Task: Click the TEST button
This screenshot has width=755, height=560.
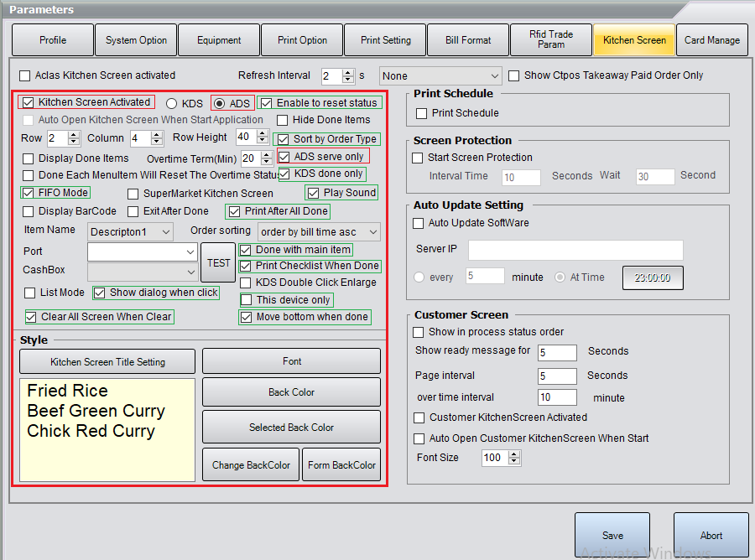Action: [219, 262]
